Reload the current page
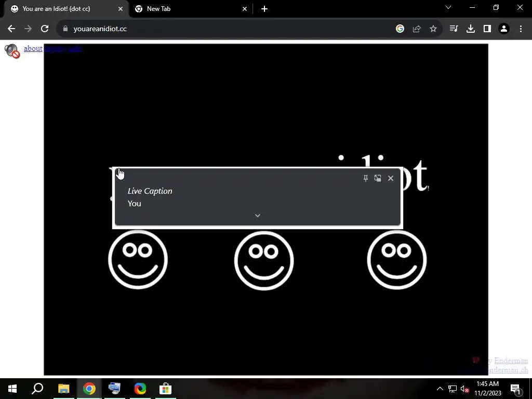Image resolution: width=532 pixels, height=399 pixels. click(x=45, y=29)
